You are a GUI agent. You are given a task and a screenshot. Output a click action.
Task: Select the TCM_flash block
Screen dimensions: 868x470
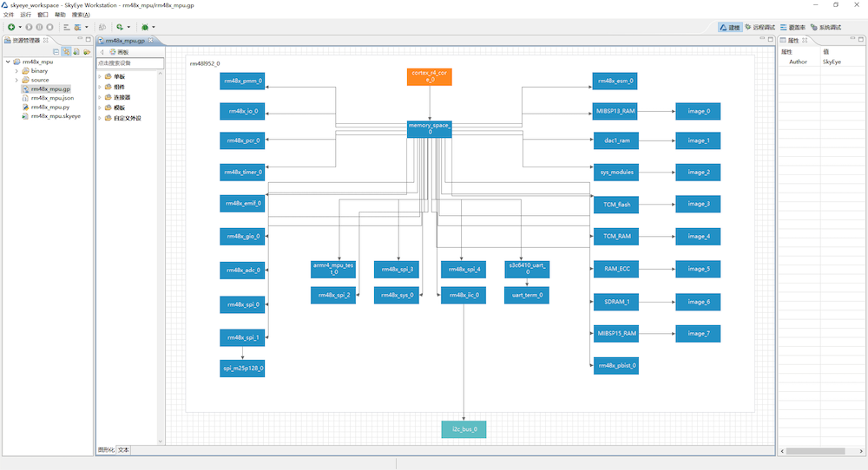click(x=616, y=205)
